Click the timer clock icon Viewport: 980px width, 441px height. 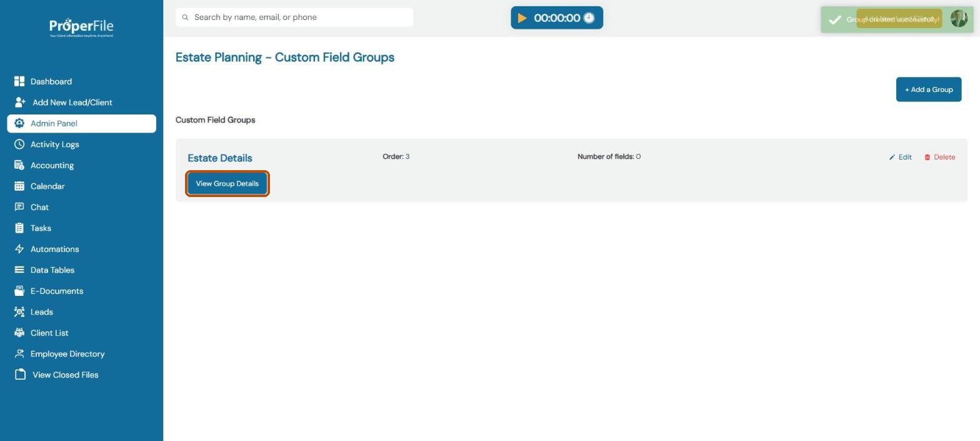click(589, 18)
